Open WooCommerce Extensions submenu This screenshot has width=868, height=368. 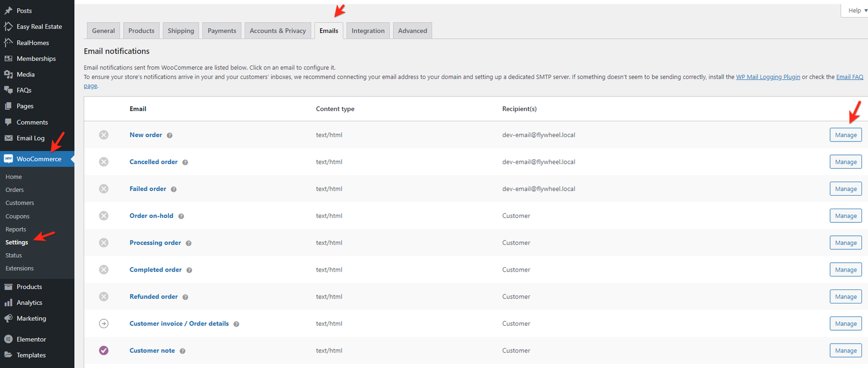20,268
